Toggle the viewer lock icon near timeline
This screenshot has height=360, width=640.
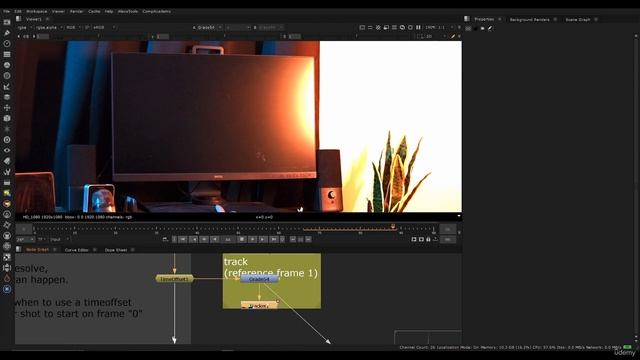pos(428,239)
